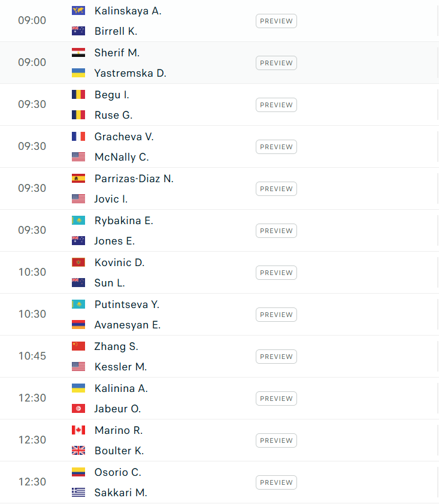
Task: Click the Colombian flag beside Osorio C.
Action: [78, 472]
